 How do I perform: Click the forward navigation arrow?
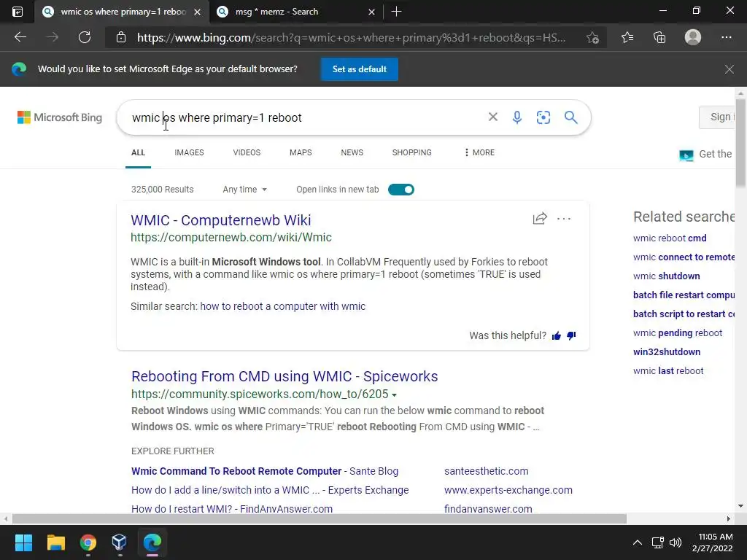pos(53,37)
